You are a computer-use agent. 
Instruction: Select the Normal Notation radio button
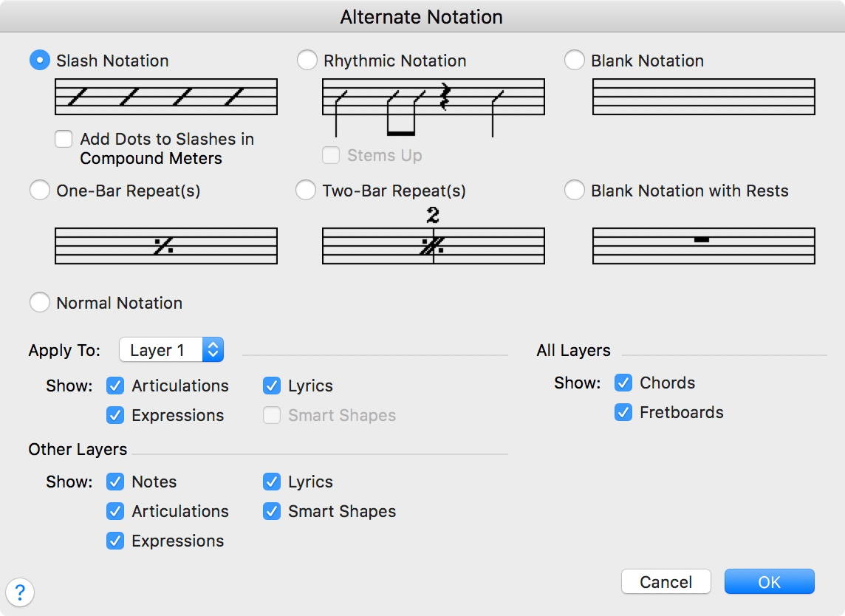pos(40,303)
